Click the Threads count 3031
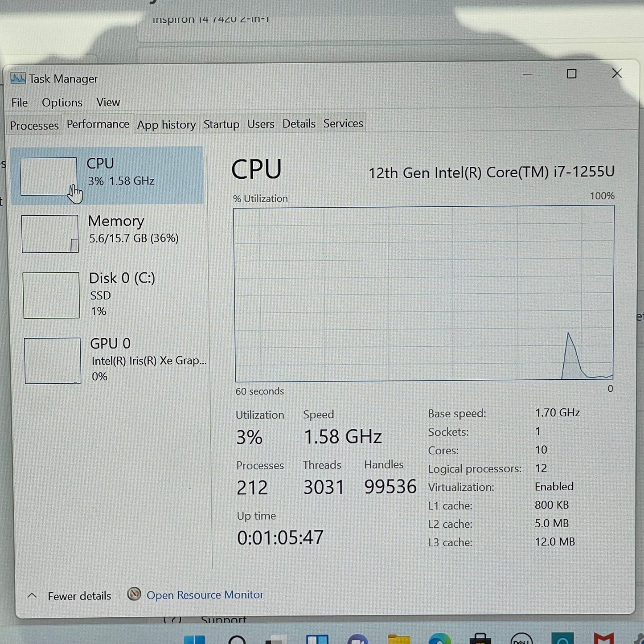This screenshot has height=644, width=644. (x=324, y=487)
